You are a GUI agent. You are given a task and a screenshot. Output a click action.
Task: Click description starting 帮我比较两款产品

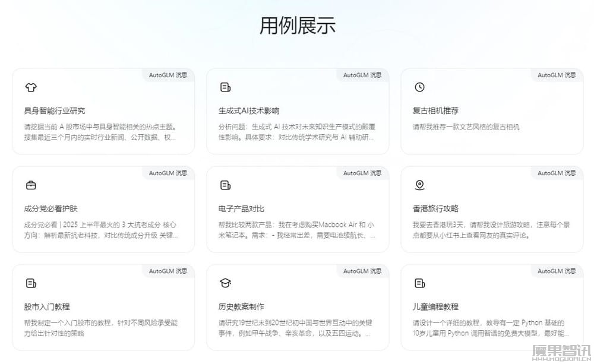[x=297, y=230]
